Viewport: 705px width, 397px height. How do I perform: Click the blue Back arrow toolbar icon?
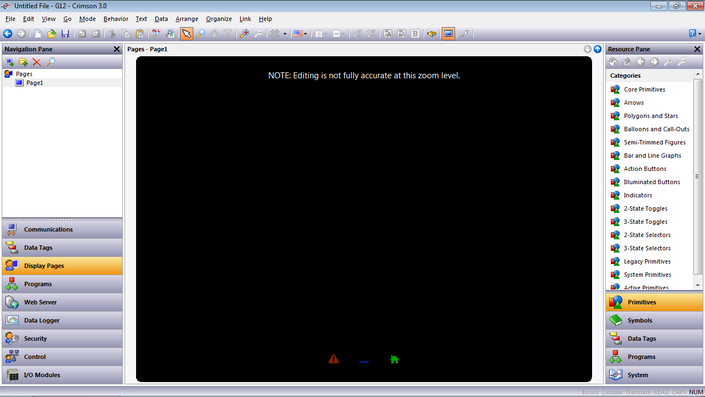[8, 34]
